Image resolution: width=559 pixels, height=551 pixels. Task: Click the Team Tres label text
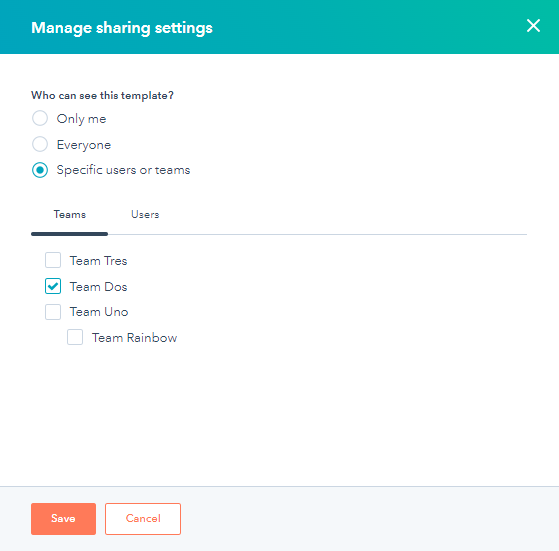(x=98, y=261)
